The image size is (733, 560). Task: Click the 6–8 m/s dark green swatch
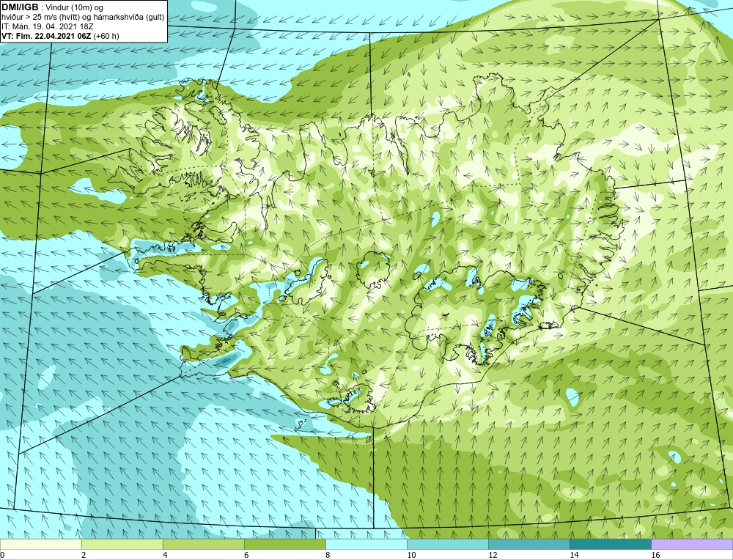[284, 544]
